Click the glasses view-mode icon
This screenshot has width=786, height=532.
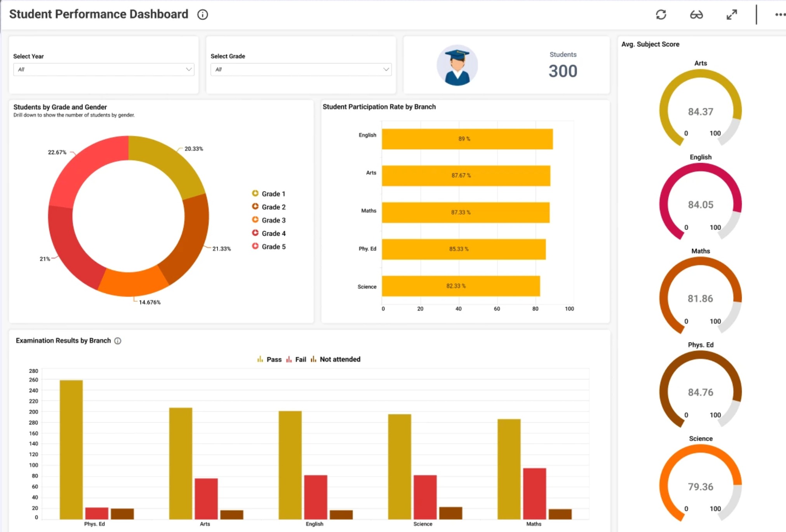pyautogui.click(x=696, y=15)
